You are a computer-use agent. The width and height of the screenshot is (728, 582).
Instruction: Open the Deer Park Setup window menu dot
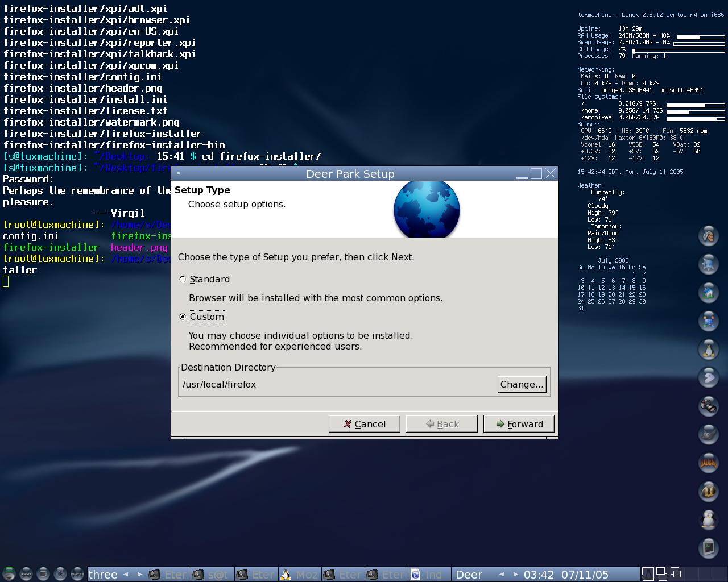tap(179, 174)
